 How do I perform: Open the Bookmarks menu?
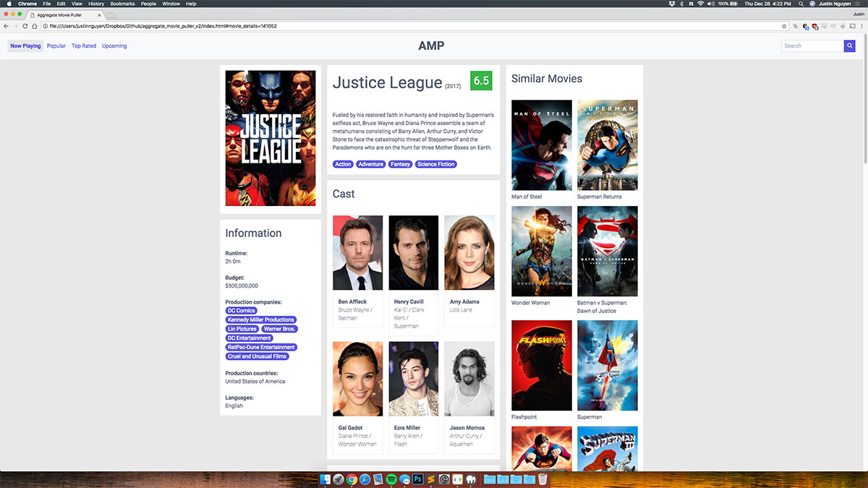pyautogui.click(x=122, y=4)
